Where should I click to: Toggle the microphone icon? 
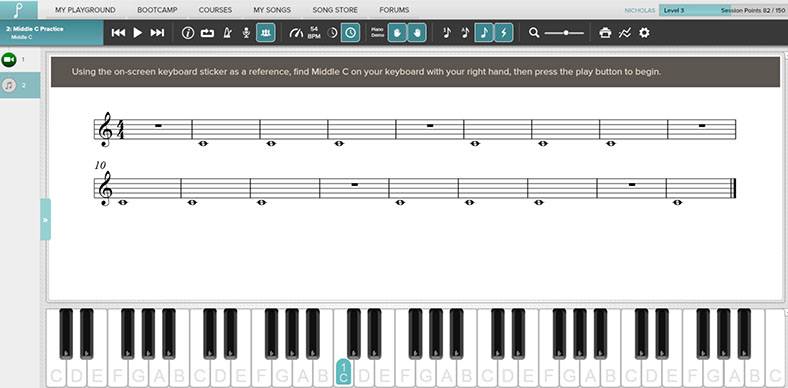pyautogui.click(x=246, y=33)
